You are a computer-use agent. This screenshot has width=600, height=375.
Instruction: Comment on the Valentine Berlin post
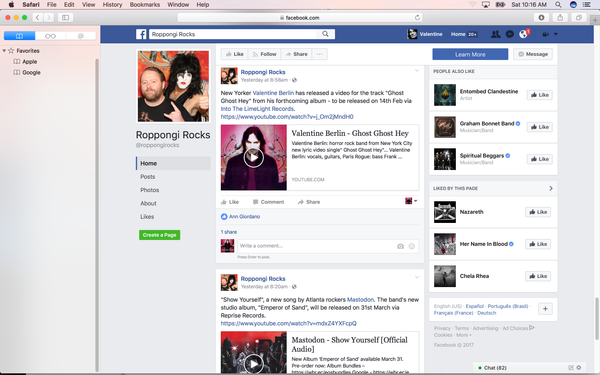tap(269, 202)
